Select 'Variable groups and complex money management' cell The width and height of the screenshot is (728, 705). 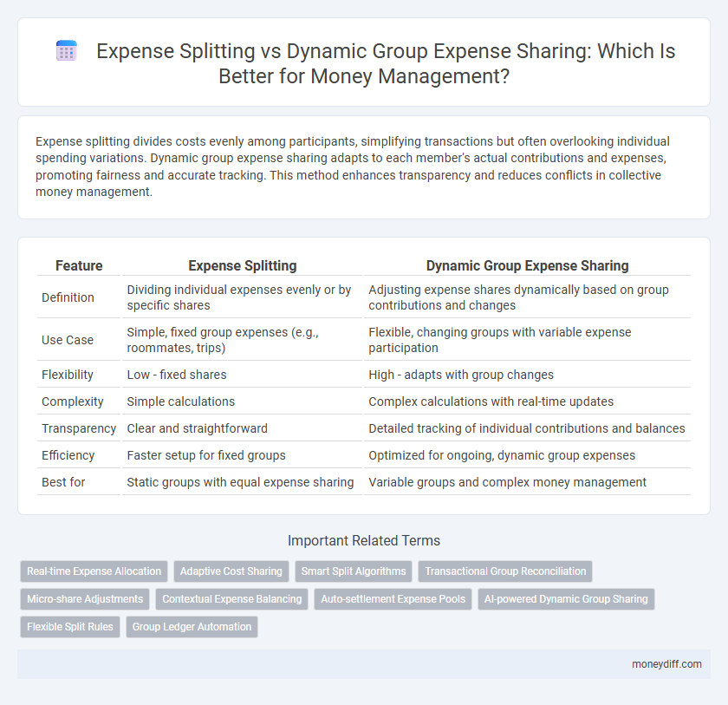[x=528, y=482]
